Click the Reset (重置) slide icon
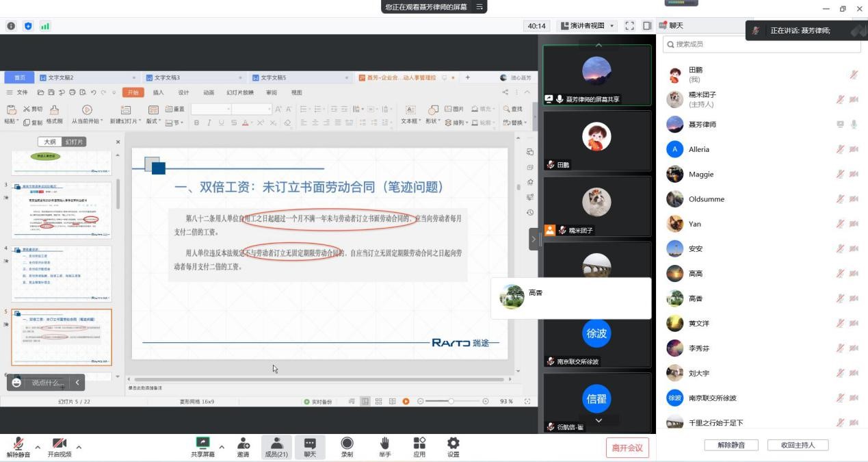The image size is (868, 462). (169, 110)
